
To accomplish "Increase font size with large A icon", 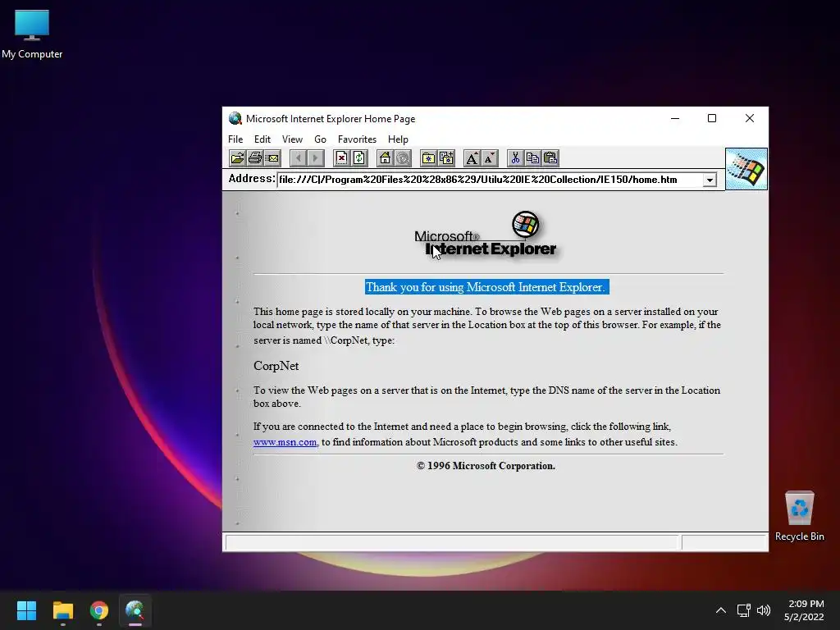I will [x=472, y=158].
